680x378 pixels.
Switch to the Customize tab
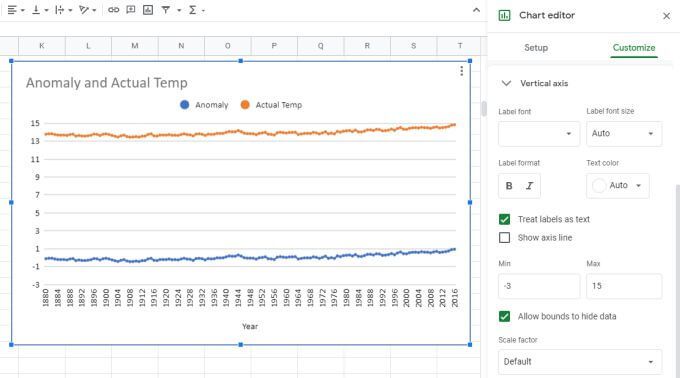(634, 48)
